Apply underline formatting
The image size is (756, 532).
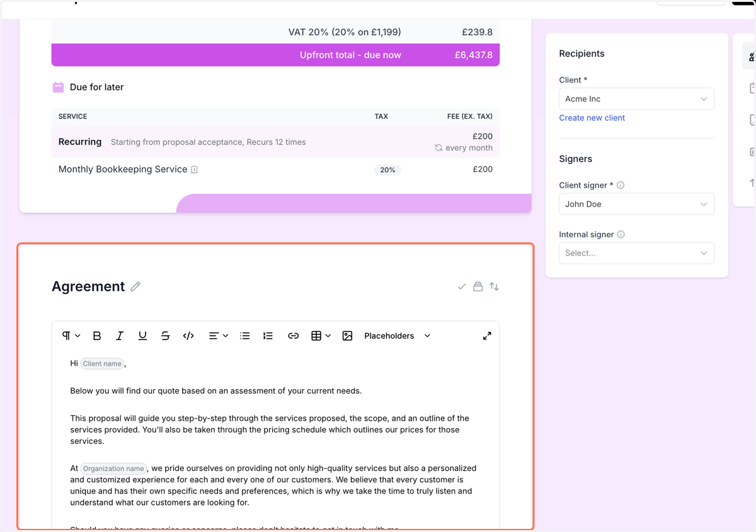142,336
